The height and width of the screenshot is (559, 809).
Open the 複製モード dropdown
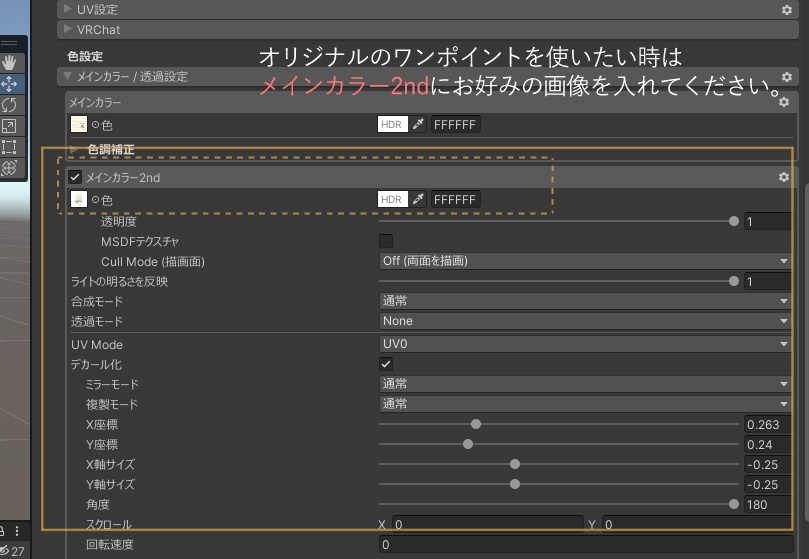coord(585,404)
